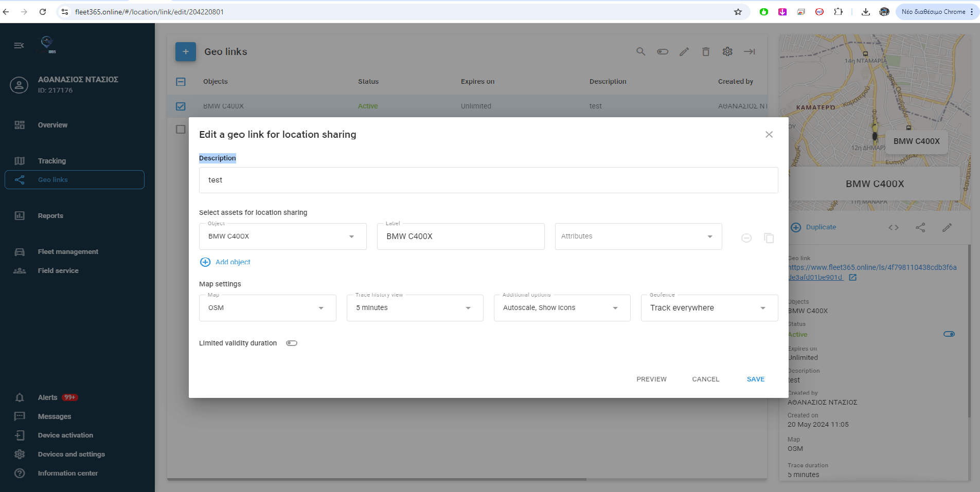The image size is (980, 492).
Task: Sort by Expires on column header
Action: coord(477,82)
